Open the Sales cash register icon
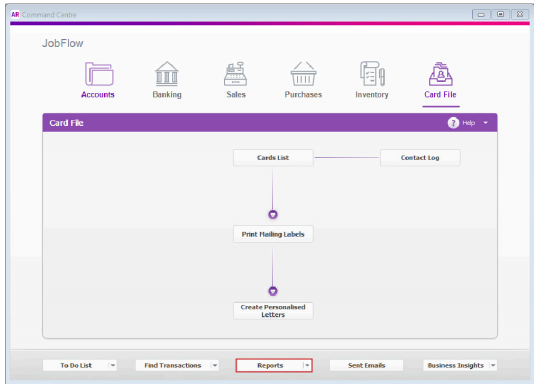 pyautogui.click(x=235, y=74)
